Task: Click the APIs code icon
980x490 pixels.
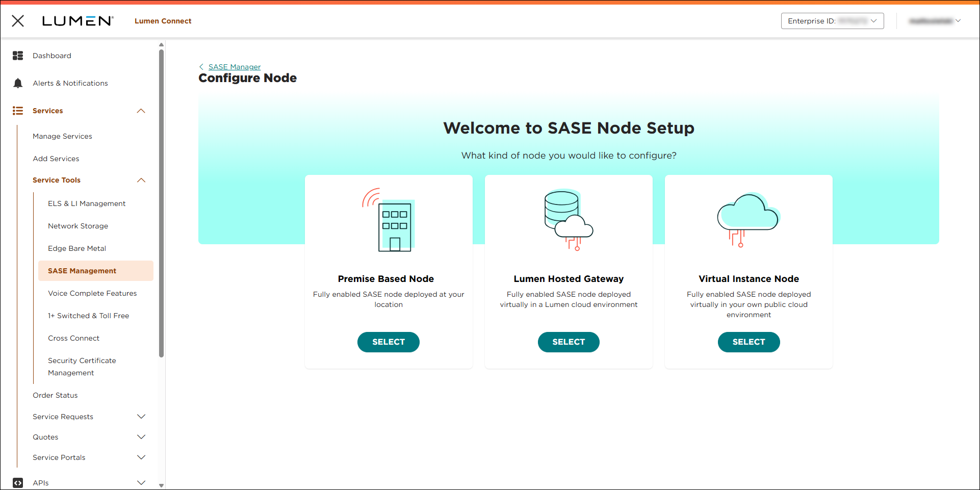Action: click(18, 483)
